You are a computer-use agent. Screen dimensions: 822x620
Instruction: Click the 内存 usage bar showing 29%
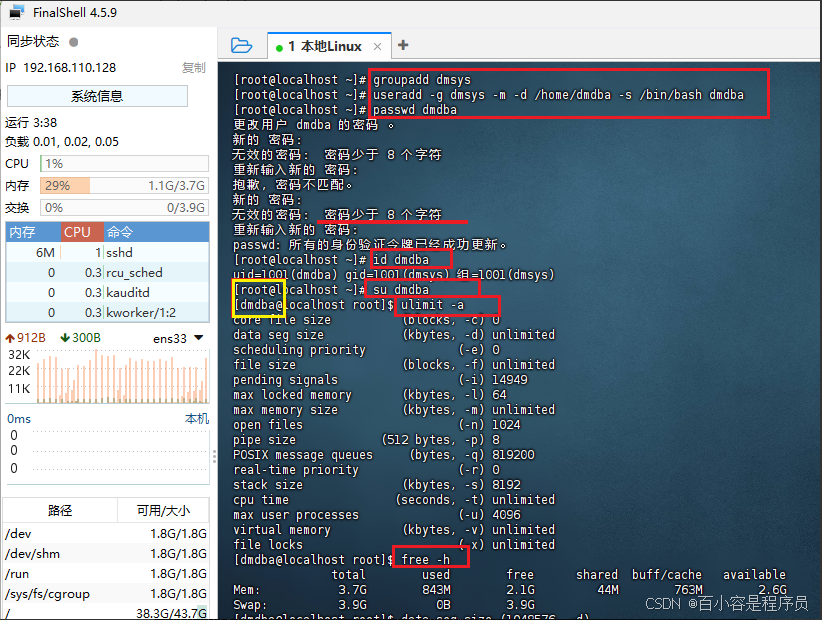[x=125, y=186]
